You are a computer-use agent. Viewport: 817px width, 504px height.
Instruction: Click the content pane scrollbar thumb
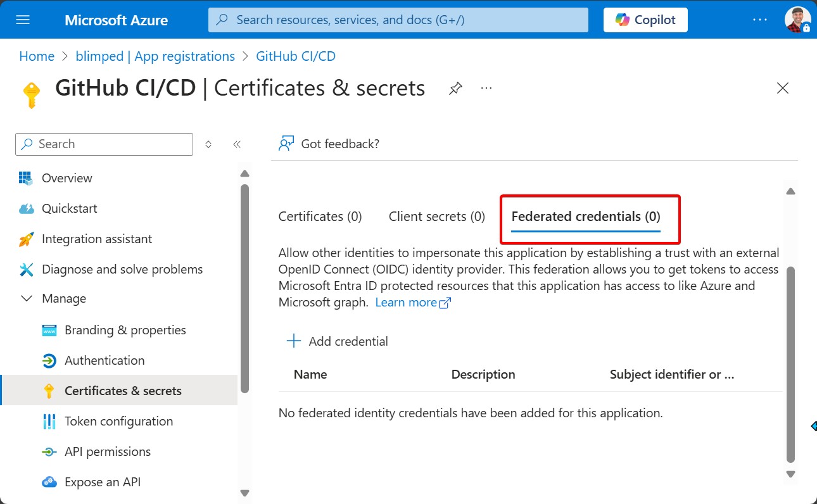(x=790, y=364)
